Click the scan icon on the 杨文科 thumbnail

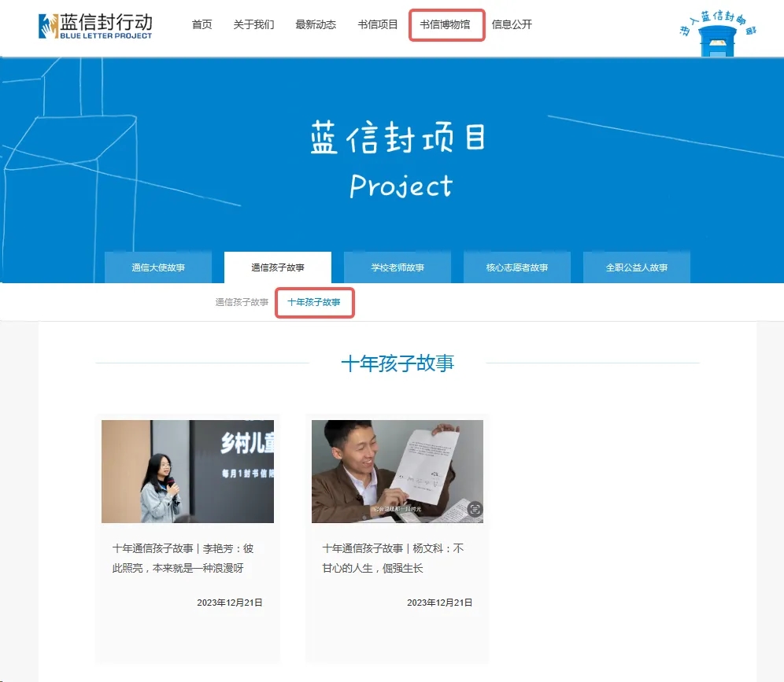[x=474, y=510]
